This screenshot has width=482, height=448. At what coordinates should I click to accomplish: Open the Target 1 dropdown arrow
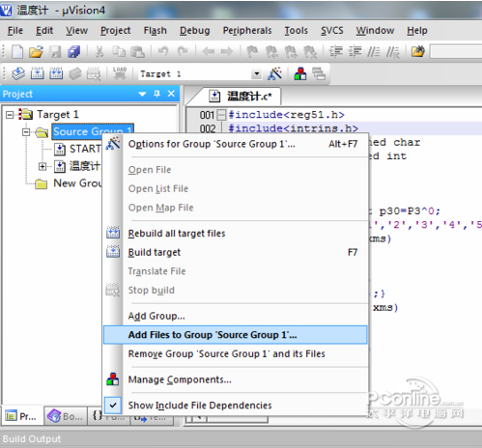point(256,74)
